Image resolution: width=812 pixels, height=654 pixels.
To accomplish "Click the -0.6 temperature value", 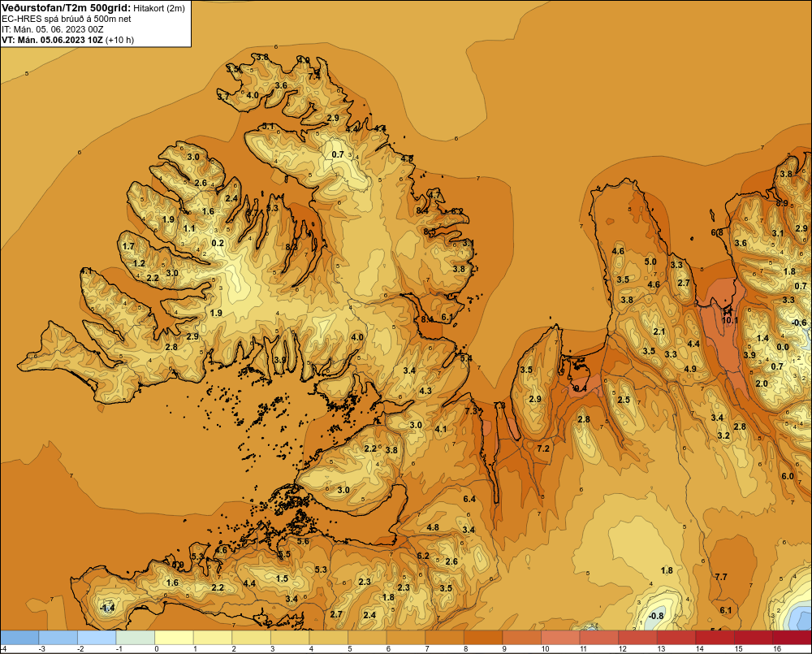I will (799, 323).
